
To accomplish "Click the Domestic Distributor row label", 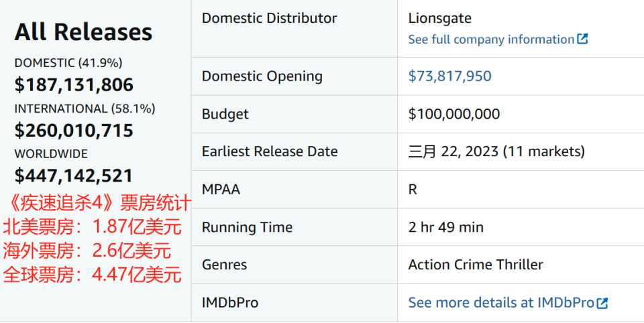I will [x=269, y=18].
